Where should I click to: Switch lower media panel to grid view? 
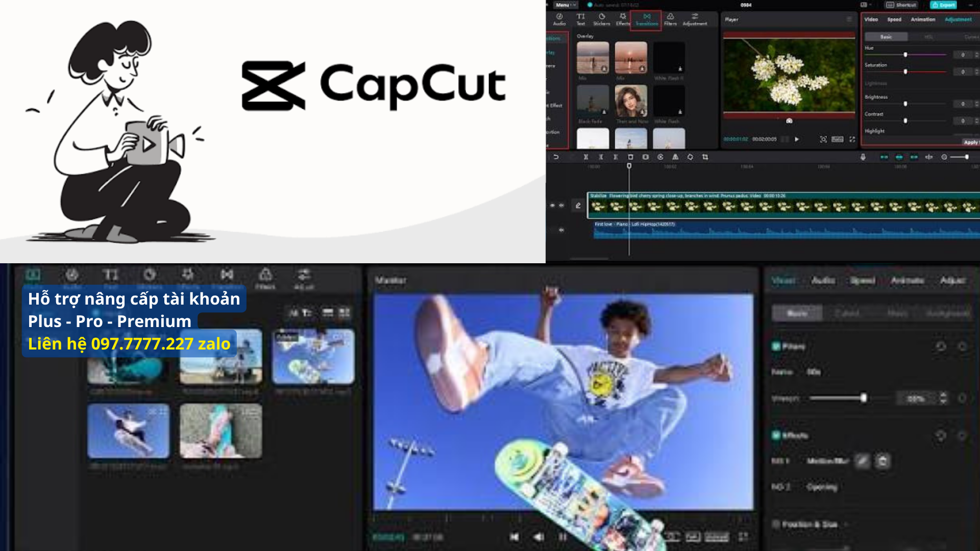pos(345,312)
